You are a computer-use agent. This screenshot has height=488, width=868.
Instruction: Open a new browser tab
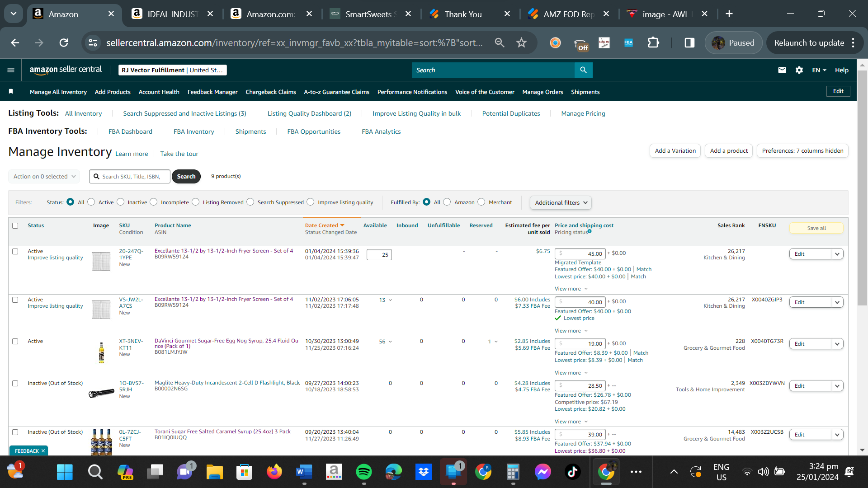tap(729, 14)
